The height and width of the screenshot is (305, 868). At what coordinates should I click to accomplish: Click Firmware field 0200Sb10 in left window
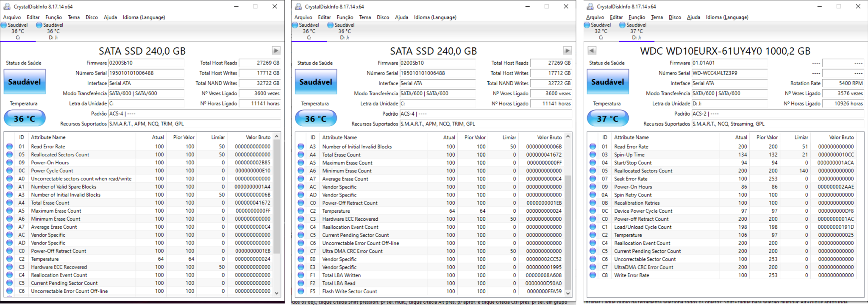pos(146,63)
